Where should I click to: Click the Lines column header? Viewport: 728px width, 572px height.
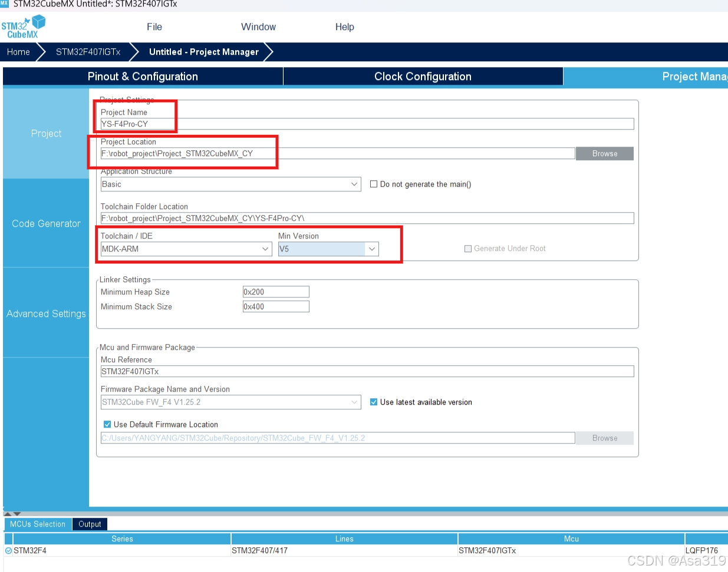click(x=344, y=539)
